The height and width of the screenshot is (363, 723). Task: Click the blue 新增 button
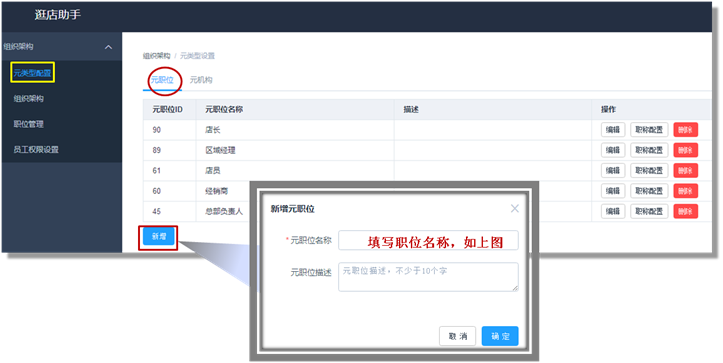[159, 237]
